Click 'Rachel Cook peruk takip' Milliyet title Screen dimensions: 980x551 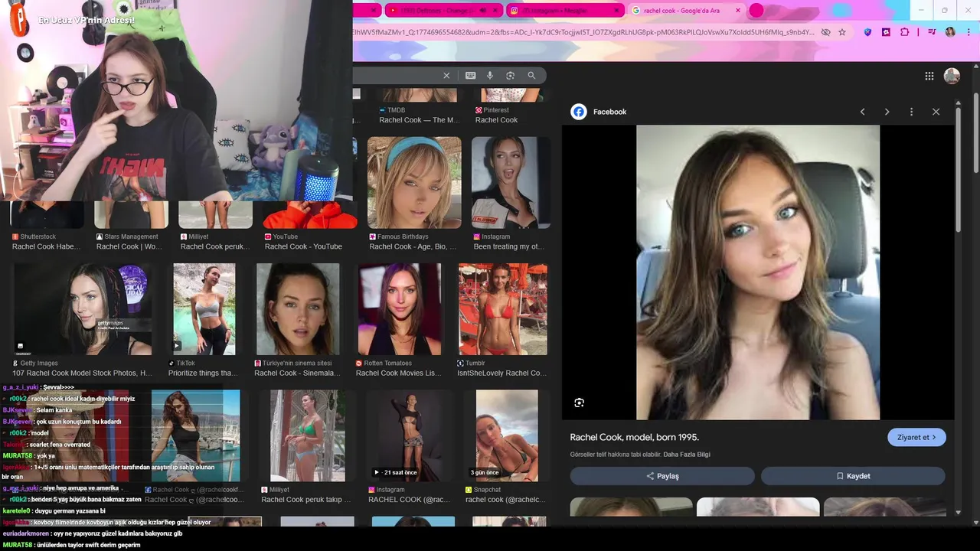[x=306, y=500]
